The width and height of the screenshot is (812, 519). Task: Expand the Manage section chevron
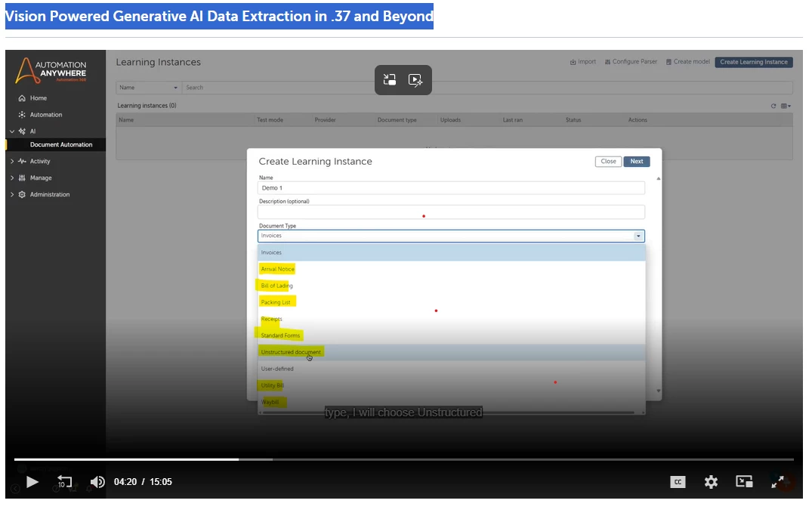click(x=12, y=178)
